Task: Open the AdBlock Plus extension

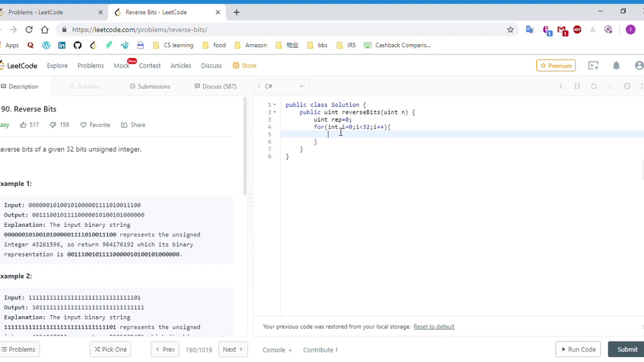Action: pos(577,30)
